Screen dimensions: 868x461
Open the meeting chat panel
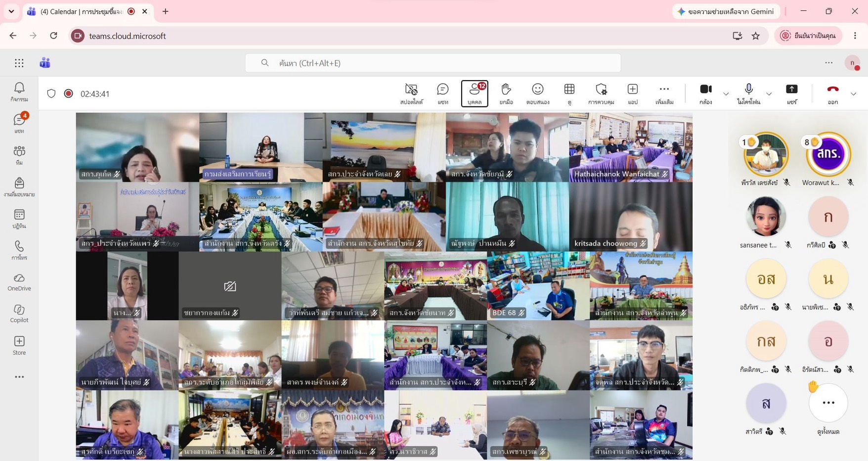(x=442, y=93)
